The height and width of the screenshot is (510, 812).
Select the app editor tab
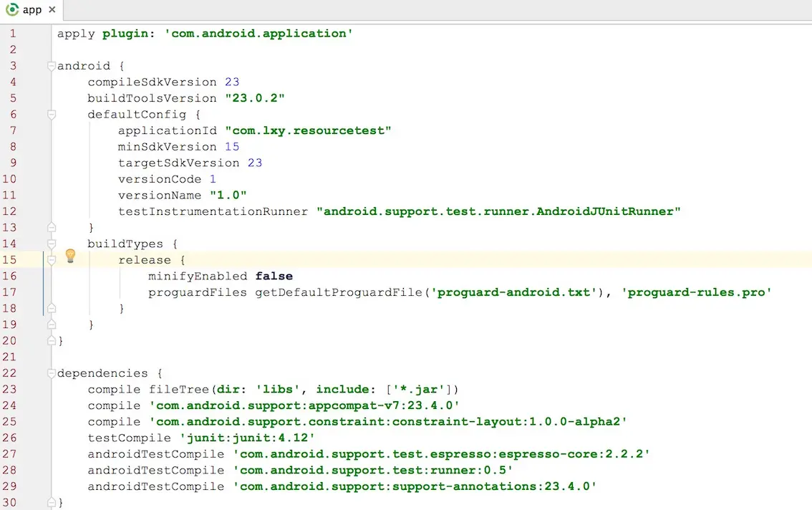(31, 10)
